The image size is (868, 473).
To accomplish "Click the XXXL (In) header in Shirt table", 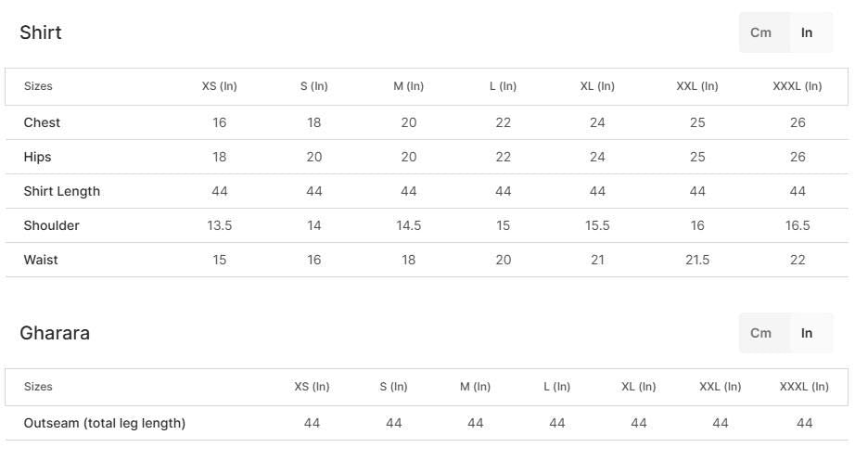I will (798, 86).
